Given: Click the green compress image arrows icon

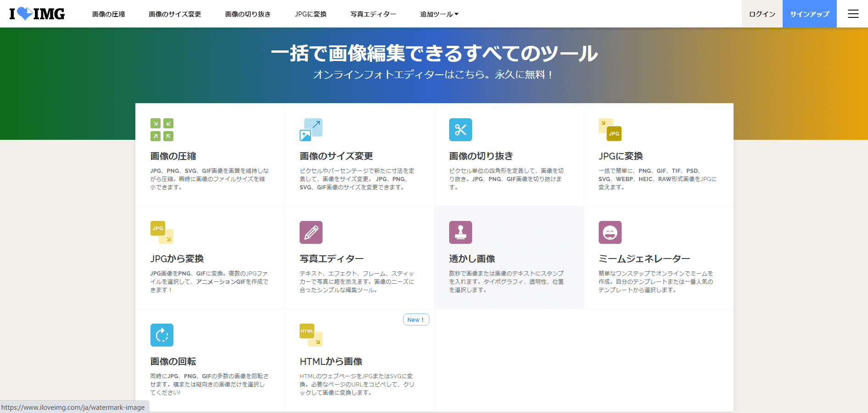Looking at the screenshot, I should click(x=162, y=130).
